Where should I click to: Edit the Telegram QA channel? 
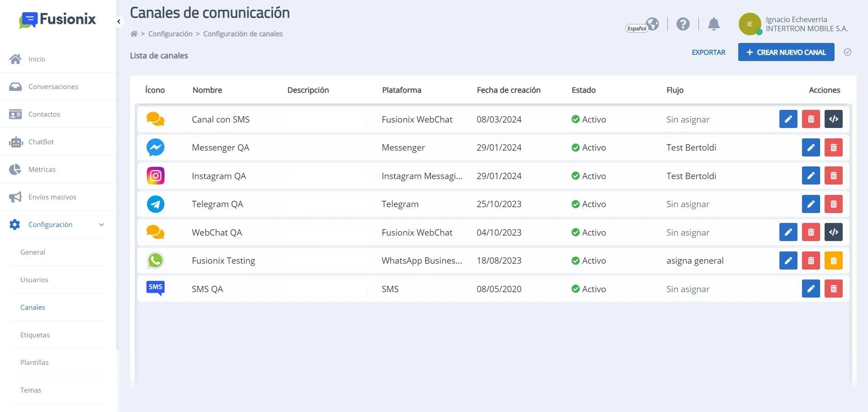tap(811, 204)
